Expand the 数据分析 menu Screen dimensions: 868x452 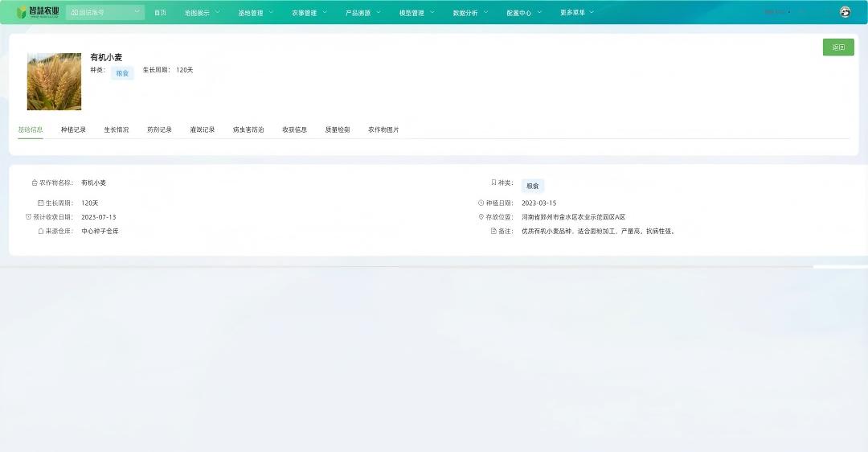[469, 13]
